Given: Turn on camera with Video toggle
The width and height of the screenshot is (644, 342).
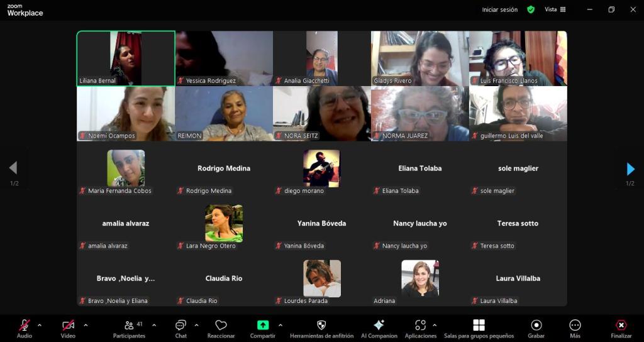Looking at the screenshot, I should pyautogui.click(x=68, y=325).
